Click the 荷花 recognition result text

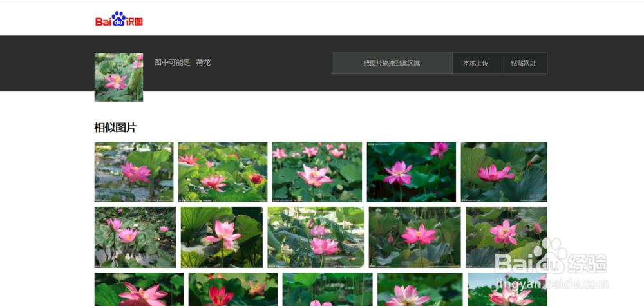point(204,63)
